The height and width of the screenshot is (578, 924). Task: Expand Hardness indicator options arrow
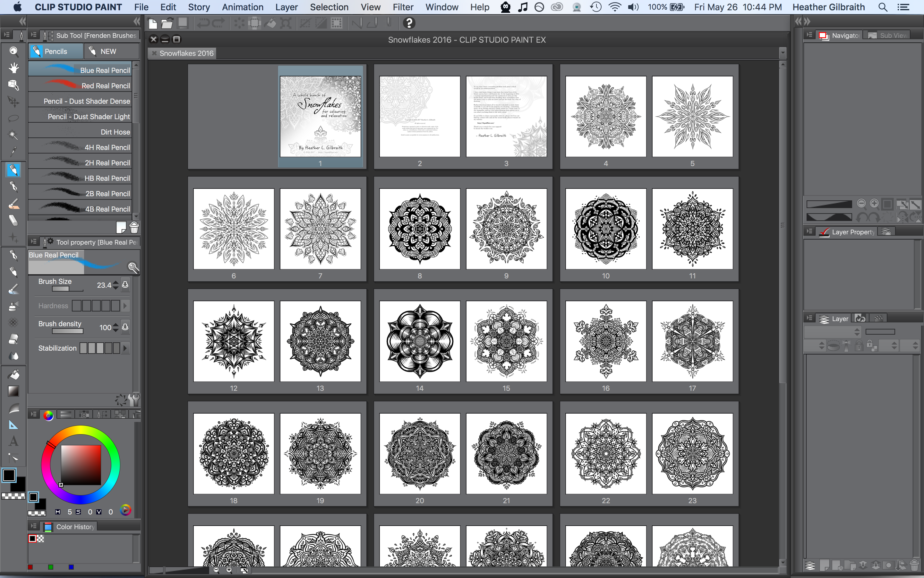click(125, 305)
